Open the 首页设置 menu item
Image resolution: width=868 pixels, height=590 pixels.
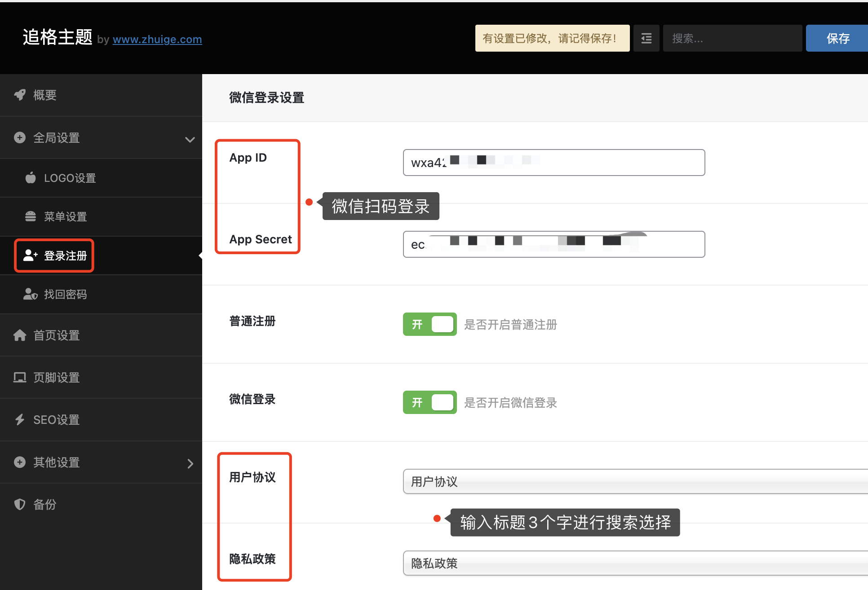(101, 335)
